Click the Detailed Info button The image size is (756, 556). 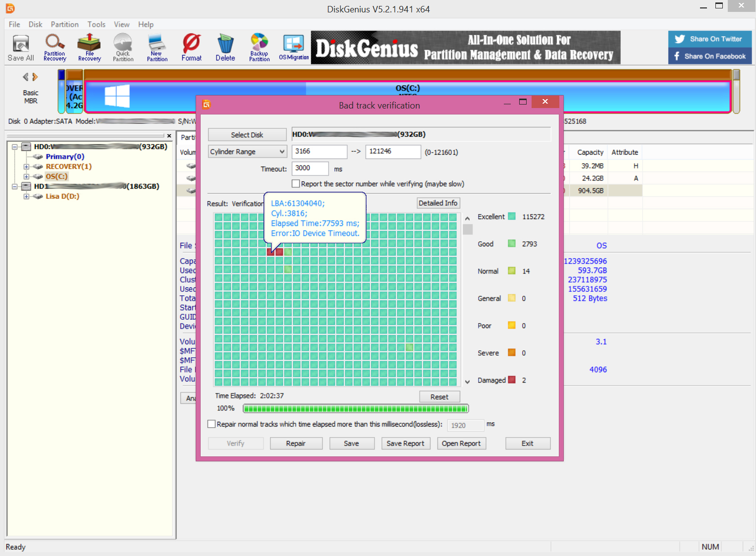(x=438, y=203)
